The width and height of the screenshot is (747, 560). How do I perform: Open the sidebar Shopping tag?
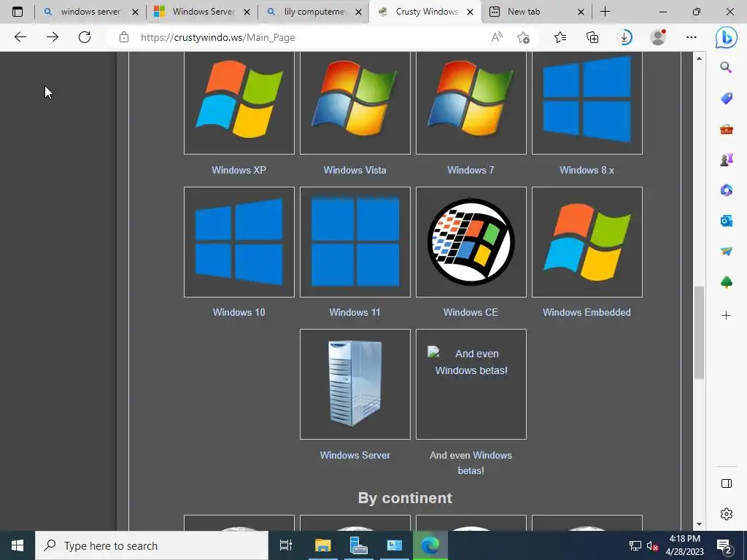tap(726, 98)
